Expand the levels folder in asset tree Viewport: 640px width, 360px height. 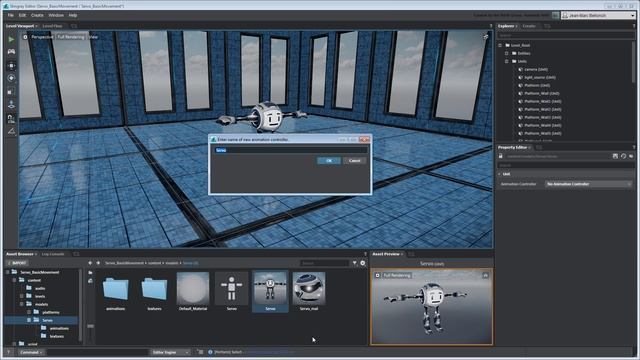point(22,296)
